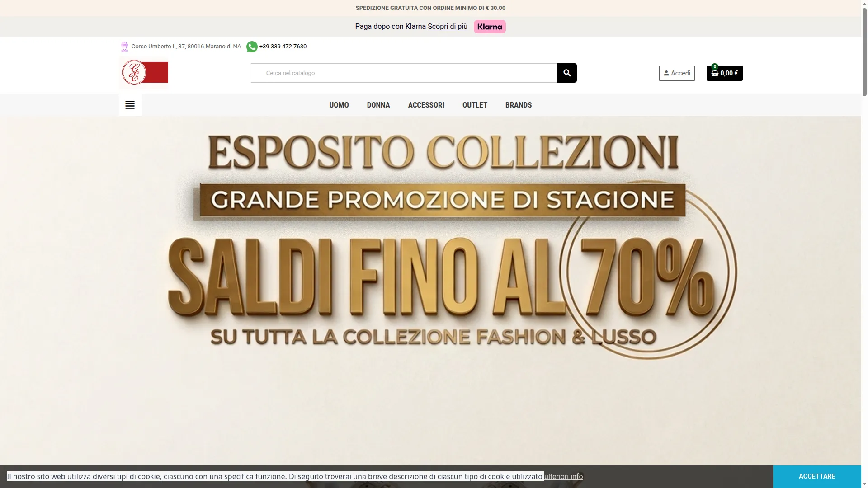
Task: Click the location pin icon by the address
Action: 124,47
